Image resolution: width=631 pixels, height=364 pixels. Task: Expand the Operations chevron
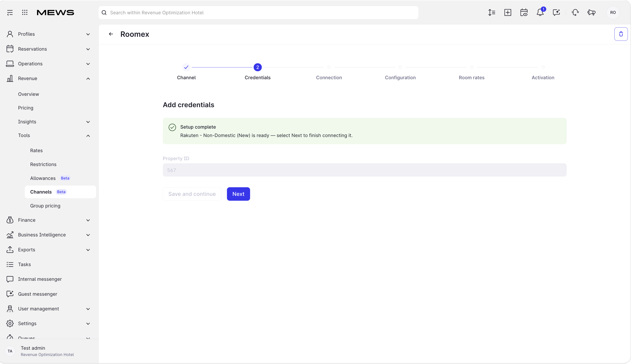[x=88, y=64]
